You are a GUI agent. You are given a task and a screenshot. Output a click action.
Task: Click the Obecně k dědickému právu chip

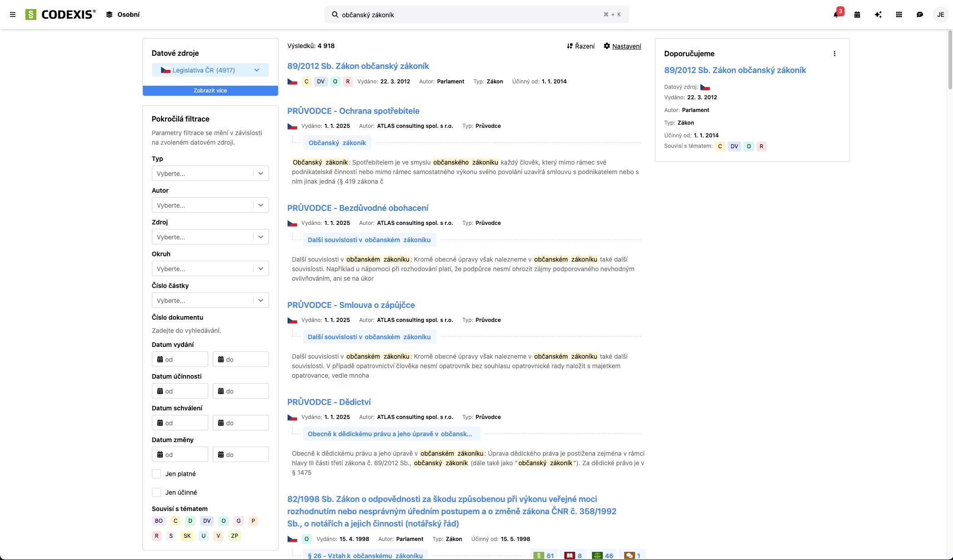pyautogui.click(x=391, y=434)
